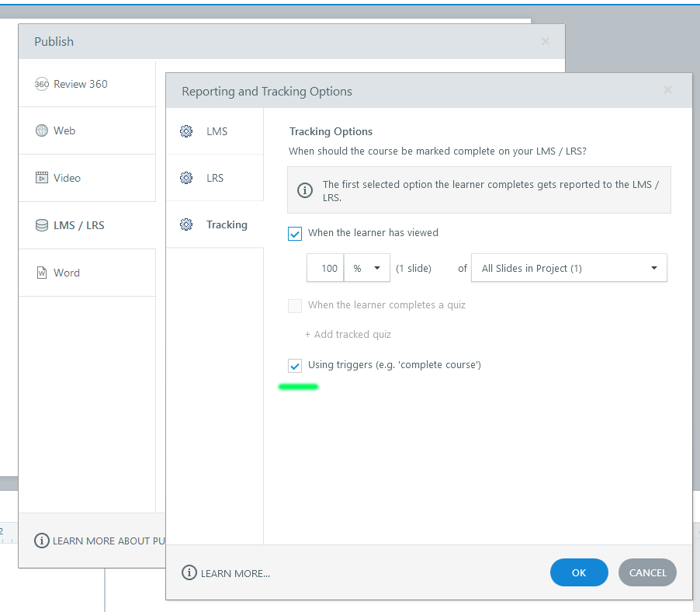Click the gear icon beside LMS
Screen dimensions: 700x612
(186, 131)
